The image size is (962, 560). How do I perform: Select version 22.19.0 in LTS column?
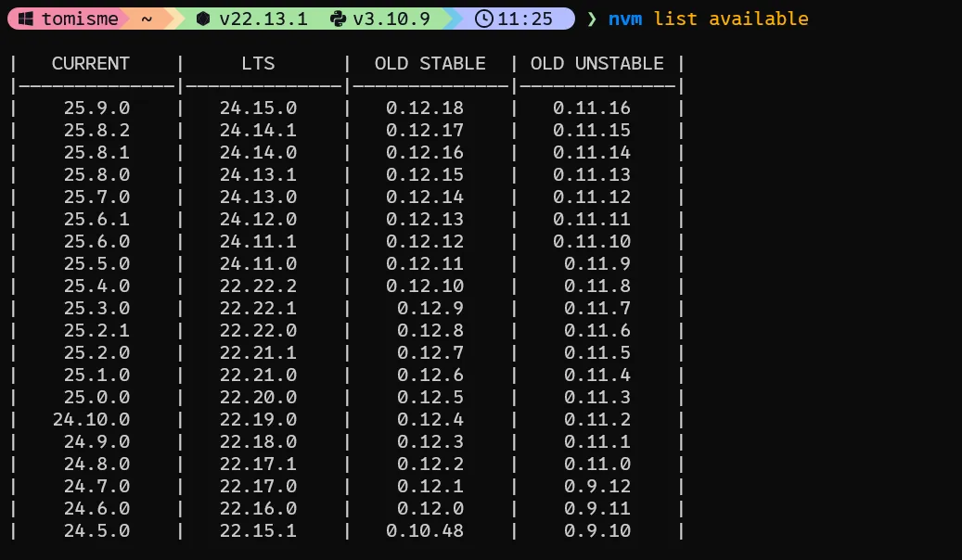coord(258,420)
